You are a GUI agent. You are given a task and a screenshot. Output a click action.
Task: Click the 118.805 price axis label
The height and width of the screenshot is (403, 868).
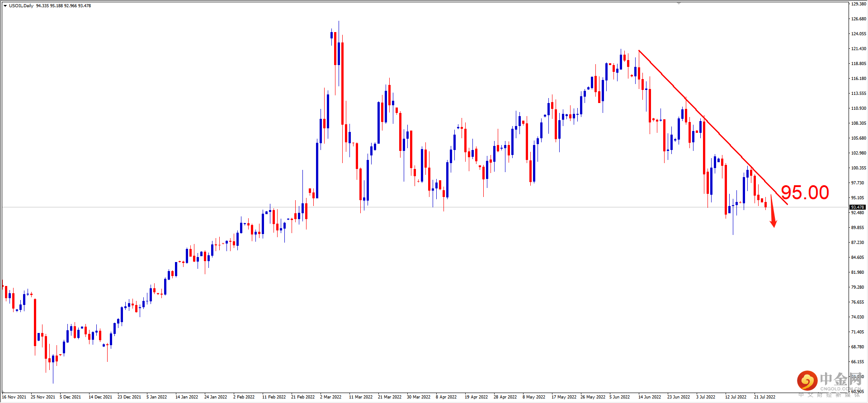[x=859, y=64]
